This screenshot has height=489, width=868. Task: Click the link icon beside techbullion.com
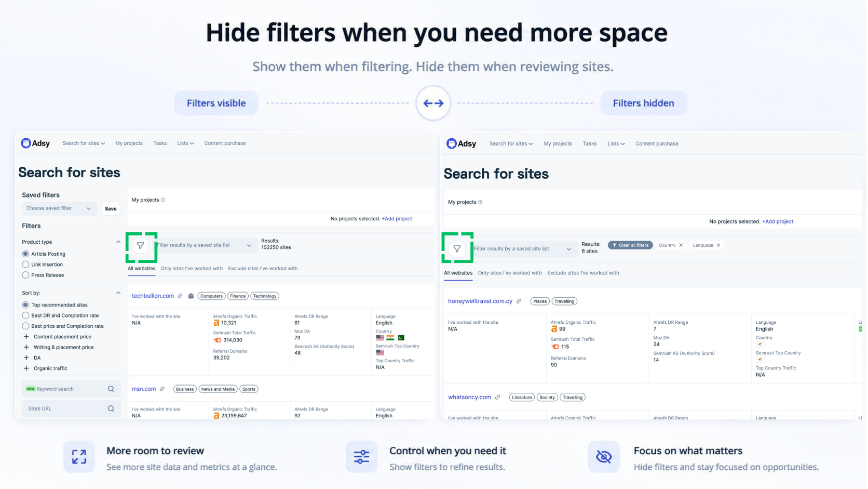click(180, 296)
